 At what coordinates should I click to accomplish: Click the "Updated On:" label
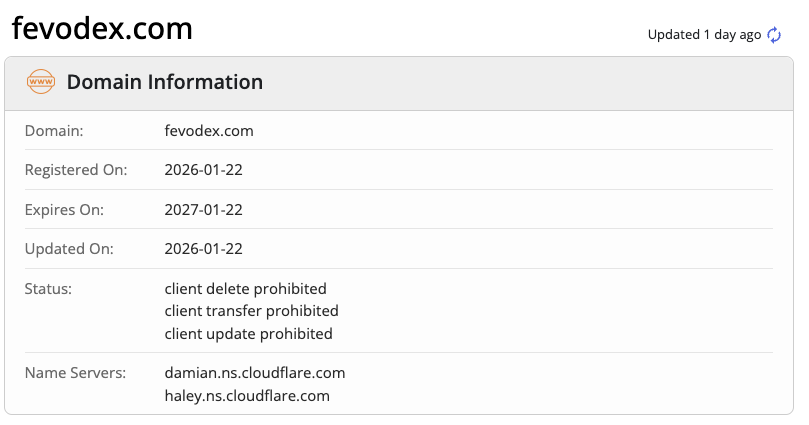pos(69,249)
